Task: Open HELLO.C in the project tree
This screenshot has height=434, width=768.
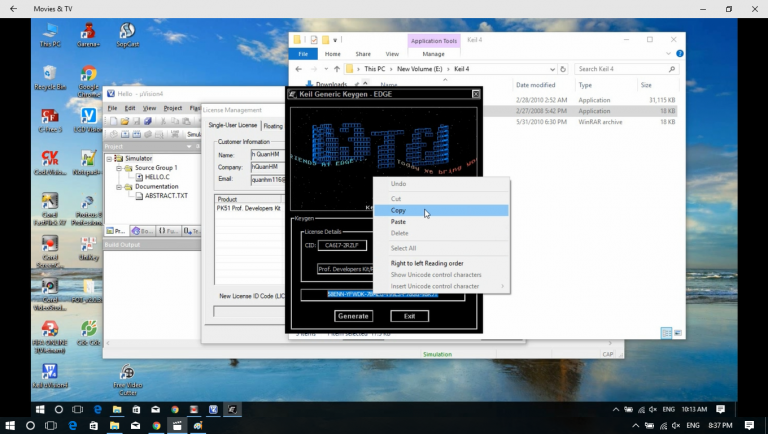Action: (158, 177)
